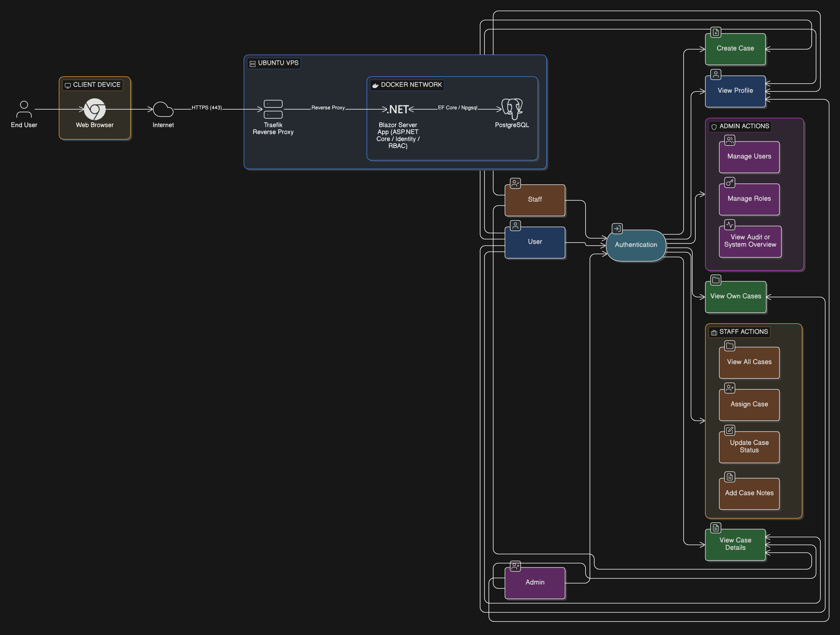Select the Manage Users node

pos(749,157)
